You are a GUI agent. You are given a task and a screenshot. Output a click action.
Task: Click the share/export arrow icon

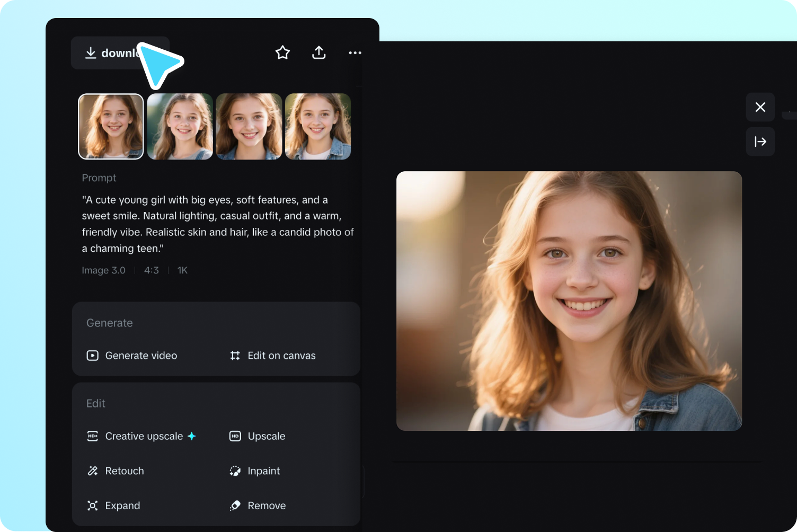pyautogui.click(x=318, y=52)
